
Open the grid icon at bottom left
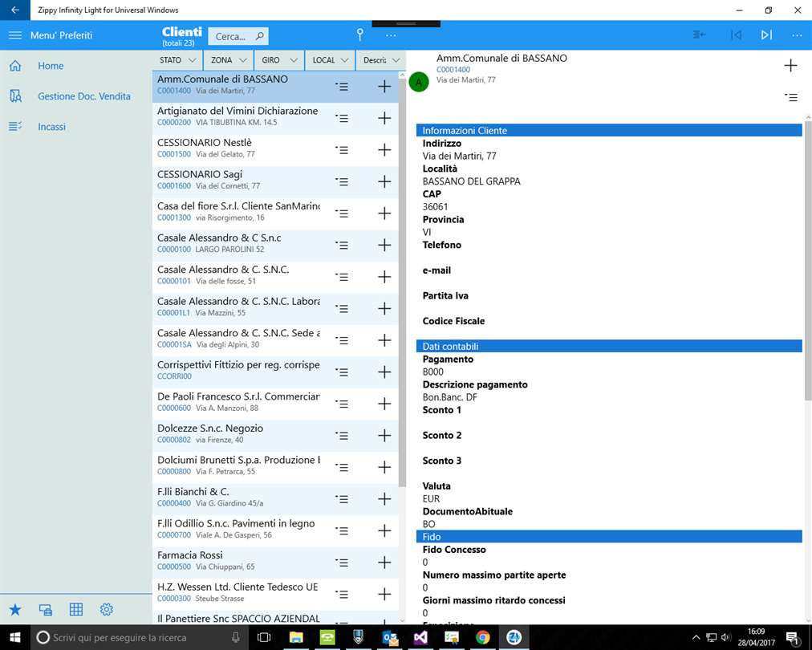coord(76,610)
